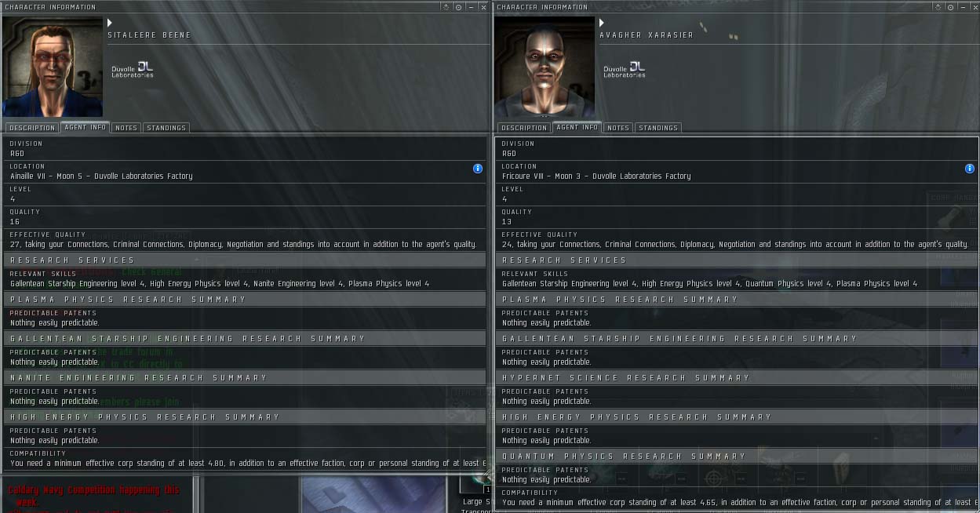980x513 pixels.
Task: Click High Energy Physics Research Summary, Sitaleere Beene window
Action: pos(245,417)
